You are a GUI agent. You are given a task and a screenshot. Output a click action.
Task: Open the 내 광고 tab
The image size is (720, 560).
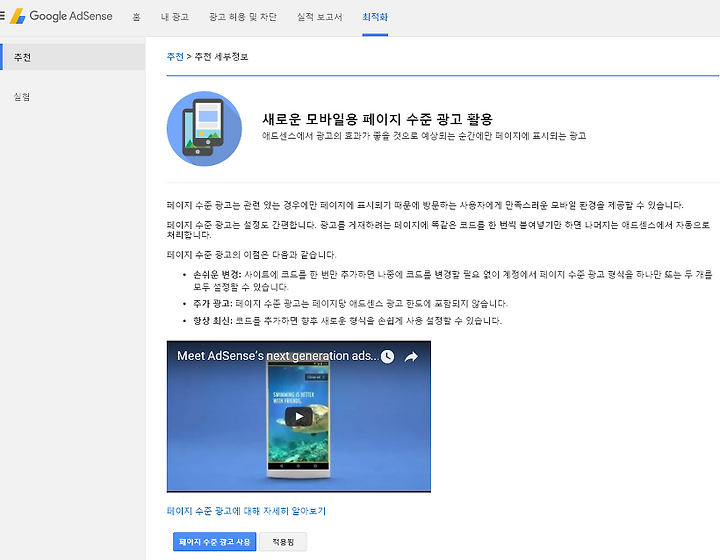pyautogui.click(x=174, y=17)
